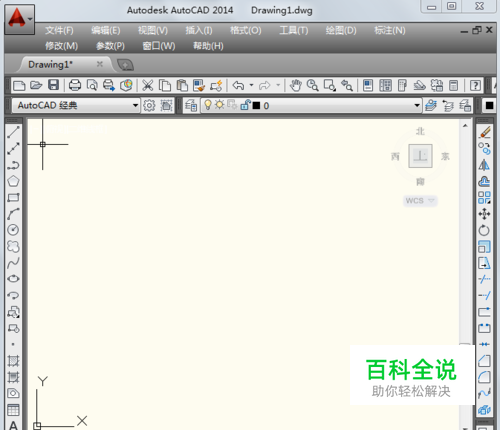The width and height of the screenshot is (500, 430).
Task: Select the Revision Cloud tool
Action: pyautogui.click(x=13, y=246)
